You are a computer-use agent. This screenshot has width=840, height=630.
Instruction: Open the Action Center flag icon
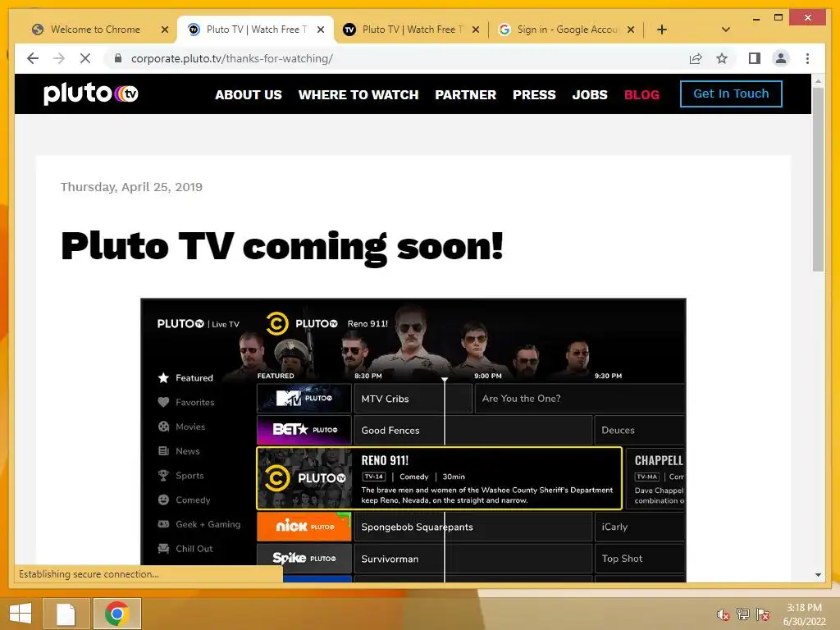pyautogui.click(x=763, y=614)
